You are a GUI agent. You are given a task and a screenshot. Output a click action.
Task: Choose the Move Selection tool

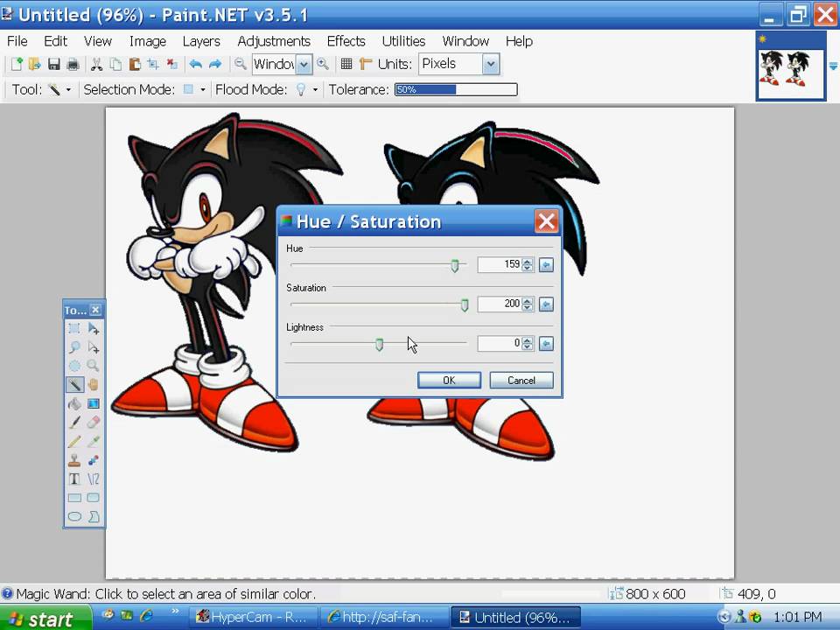click(x=94, y=347)
